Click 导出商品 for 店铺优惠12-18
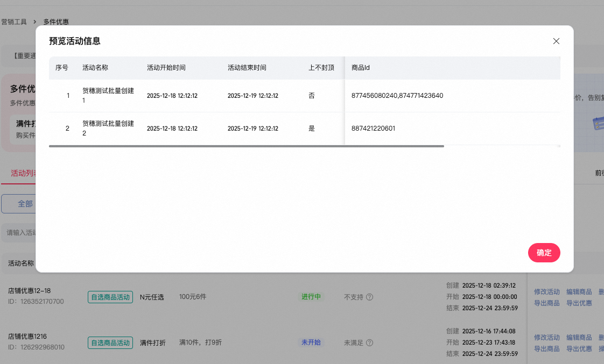Viewport: 604px width, 364px height. pyautogui.click(x=546, y=303)
